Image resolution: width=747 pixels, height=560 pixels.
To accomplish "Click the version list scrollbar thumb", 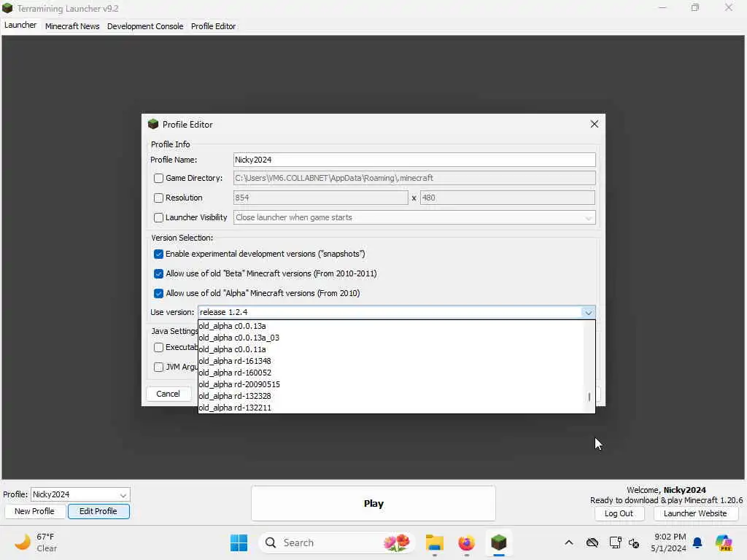I will 589,397.
